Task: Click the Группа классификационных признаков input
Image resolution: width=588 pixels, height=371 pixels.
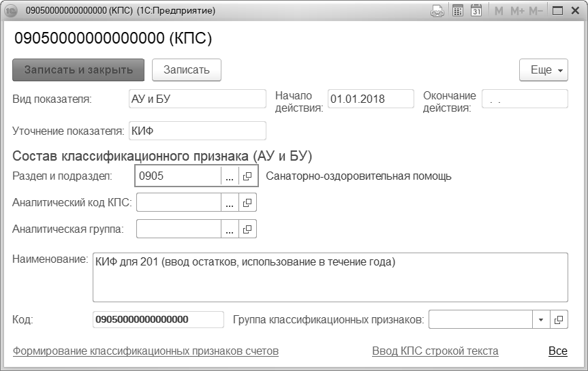Action: (480, 320)
